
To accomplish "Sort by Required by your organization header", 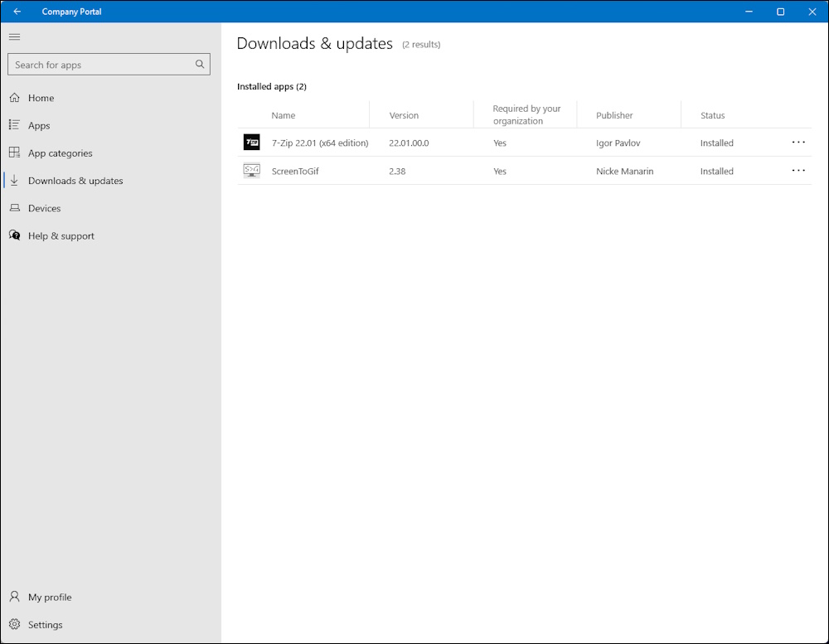I will (526, 114).
